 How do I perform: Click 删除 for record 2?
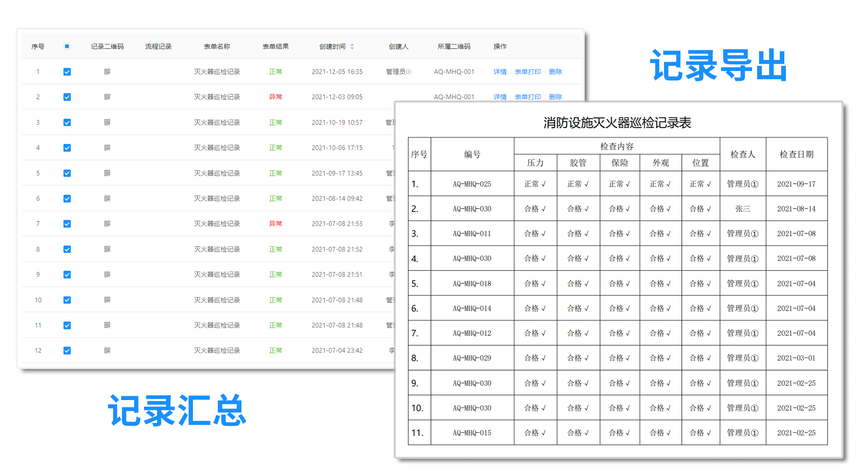555,97
